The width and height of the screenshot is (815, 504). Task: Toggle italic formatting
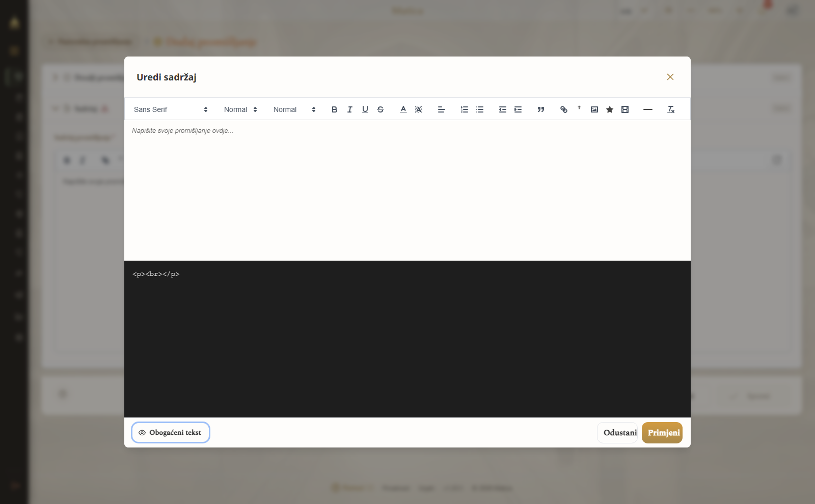pos(349,109)
